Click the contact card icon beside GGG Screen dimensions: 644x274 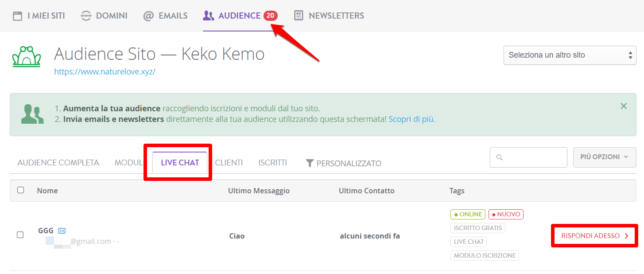coord(62,231)
